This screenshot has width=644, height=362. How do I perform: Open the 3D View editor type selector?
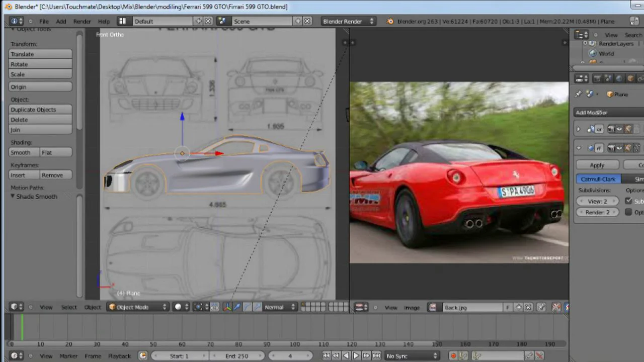[16, 307]
